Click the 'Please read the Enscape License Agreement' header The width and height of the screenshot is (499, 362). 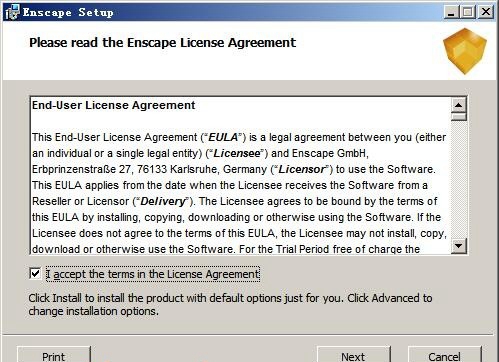162,43
